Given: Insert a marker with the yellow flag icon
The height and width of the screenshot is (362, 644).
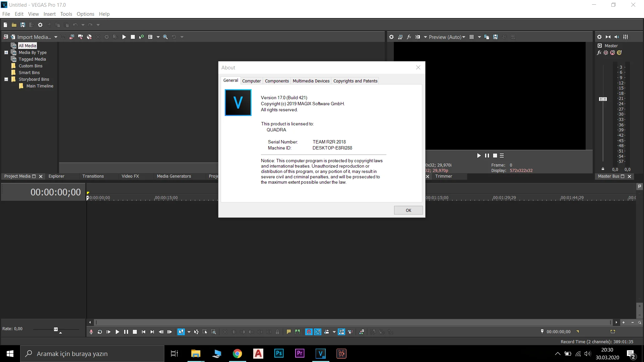Looking at the screenshot, I should click(288, 332).
